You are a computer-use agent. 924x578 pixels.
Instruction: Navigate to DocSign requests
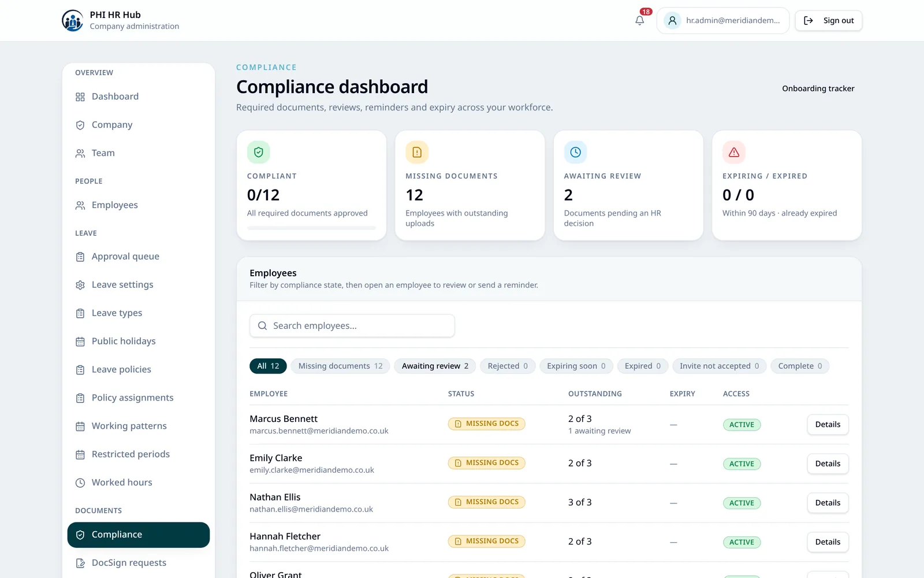click(139, 564)
